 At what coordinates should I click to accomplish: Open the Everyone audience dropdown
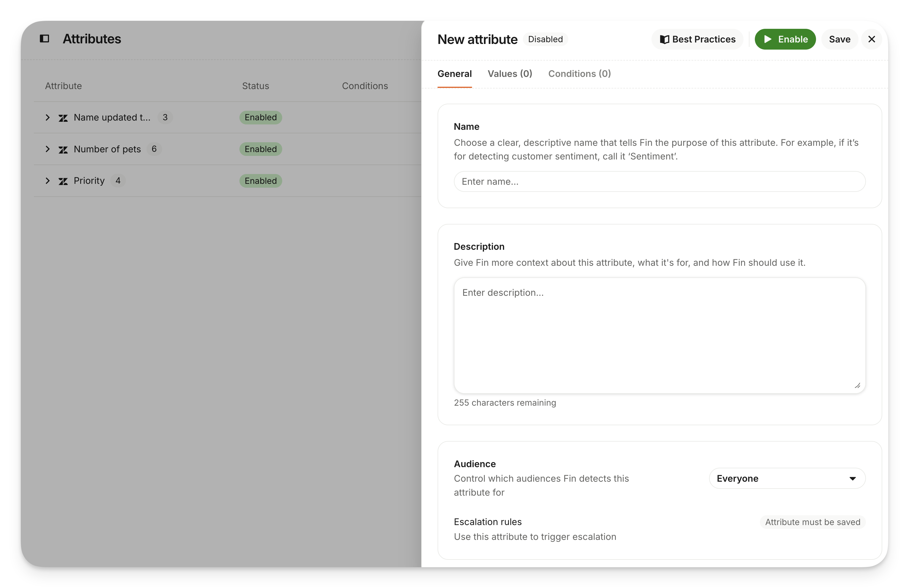[787, 478]
